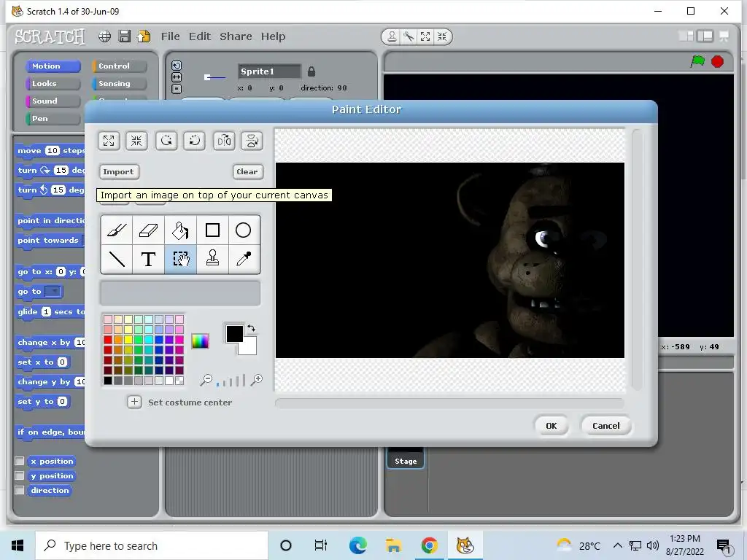Flip the image vertically

[x=252, y=141]
